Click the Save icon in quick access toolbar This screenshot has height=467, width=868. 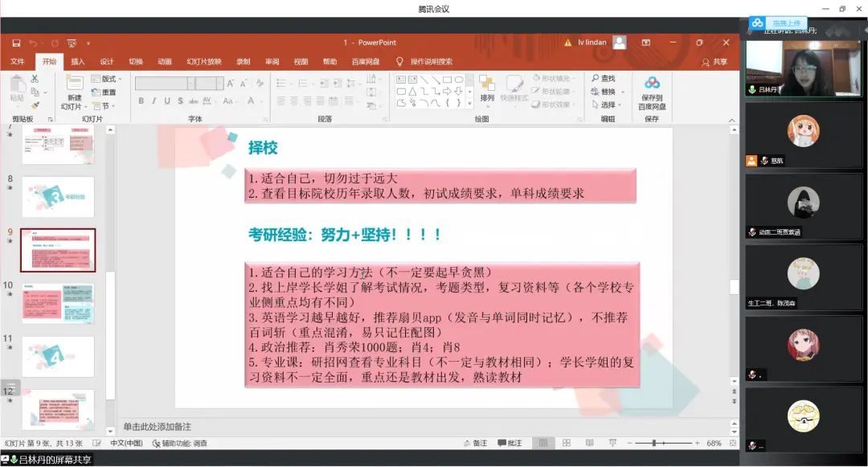[16, 43]
